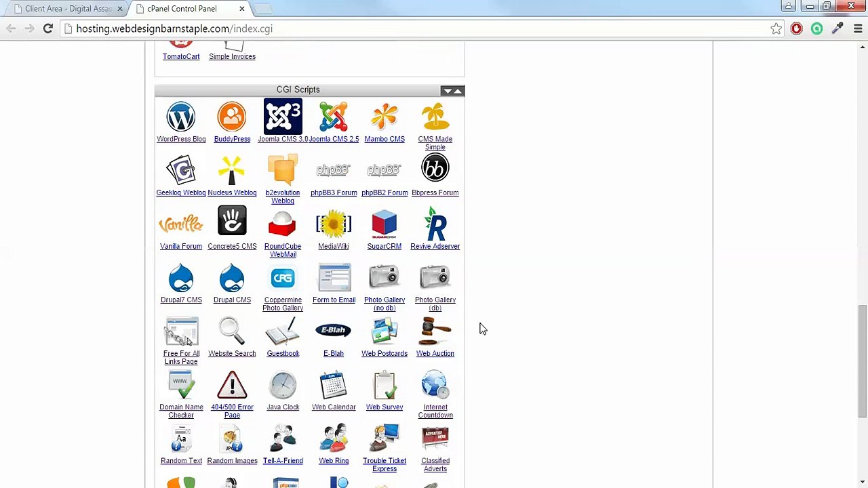Open the Internet Countdown globe icon

coord(435,384)
